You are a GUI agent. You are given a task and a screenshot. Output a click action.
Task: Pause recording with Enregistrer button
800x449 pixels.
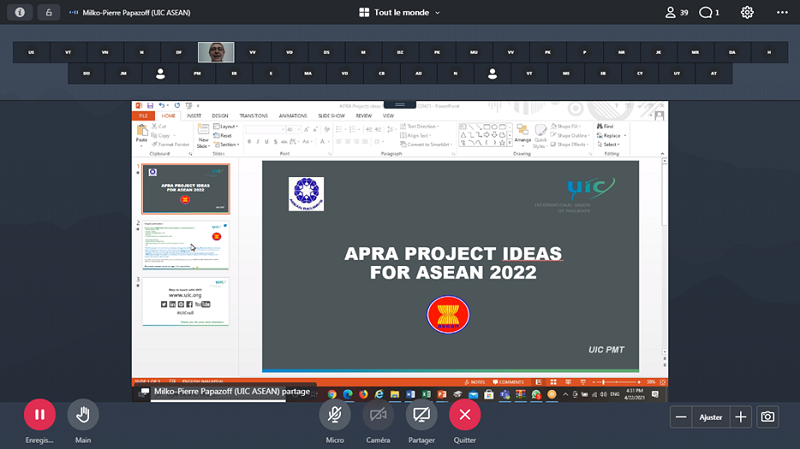[39, 415]
